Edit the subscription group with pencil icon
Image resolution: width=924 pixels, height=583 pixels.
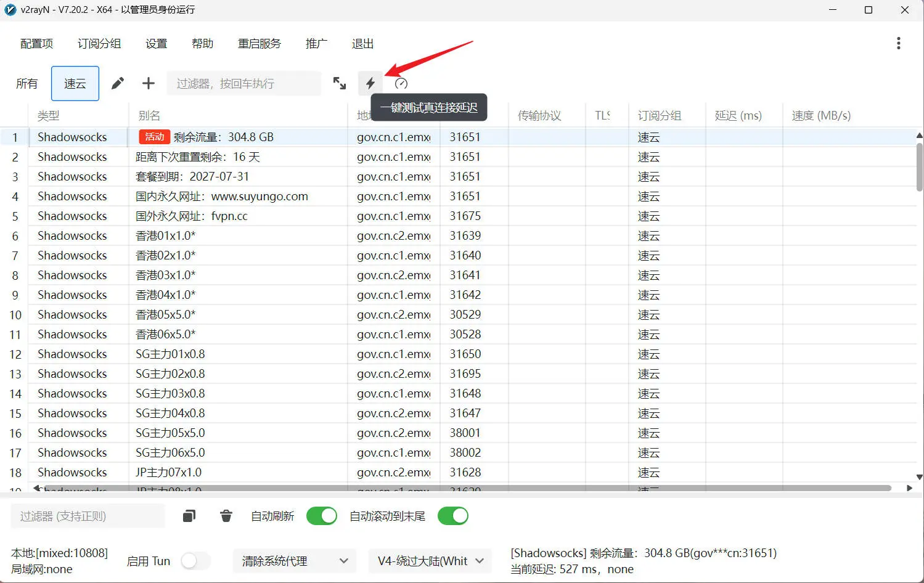(x=118, y=83)
